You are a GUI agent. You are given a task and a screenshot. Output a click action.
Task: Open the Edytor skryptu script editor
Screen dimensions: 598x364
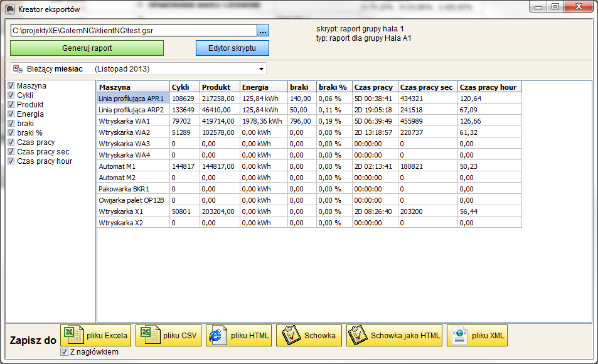tap(232, 48)
